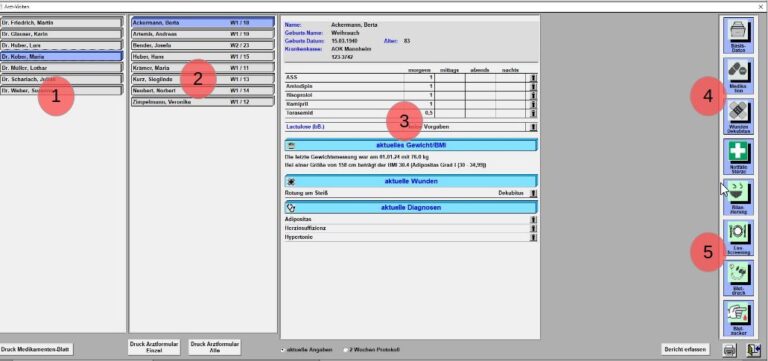
Task: Open the Basis-Daten icon
Action: point(738,35)
